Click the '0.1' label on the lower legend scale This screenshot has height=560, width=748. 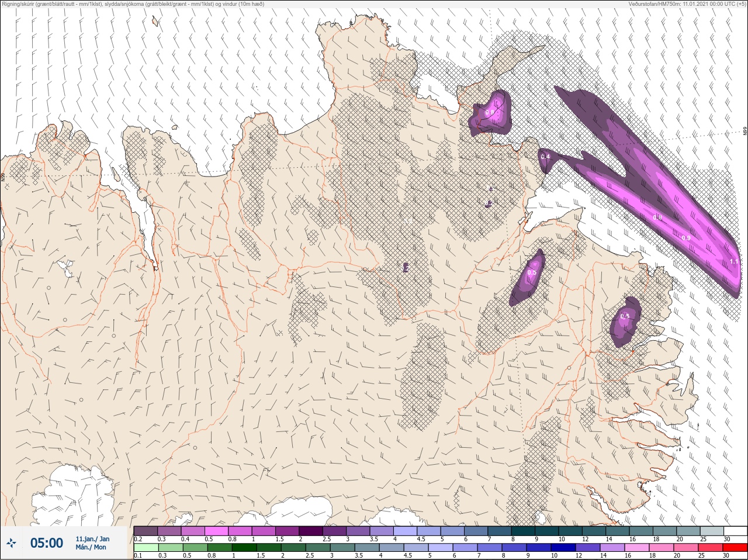(138, 556)
